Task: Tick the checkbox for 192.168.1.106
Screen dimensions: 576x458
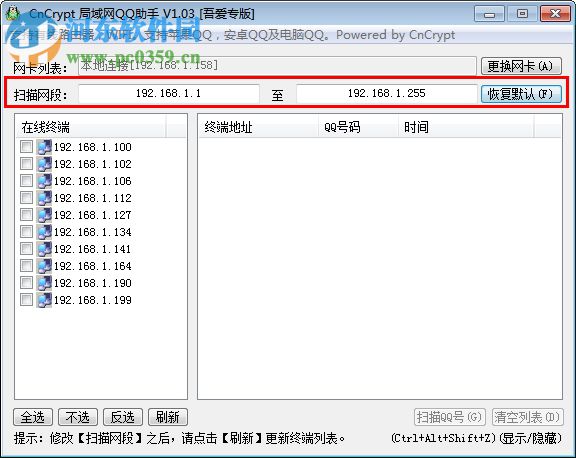Action: (x=26, y=180)
